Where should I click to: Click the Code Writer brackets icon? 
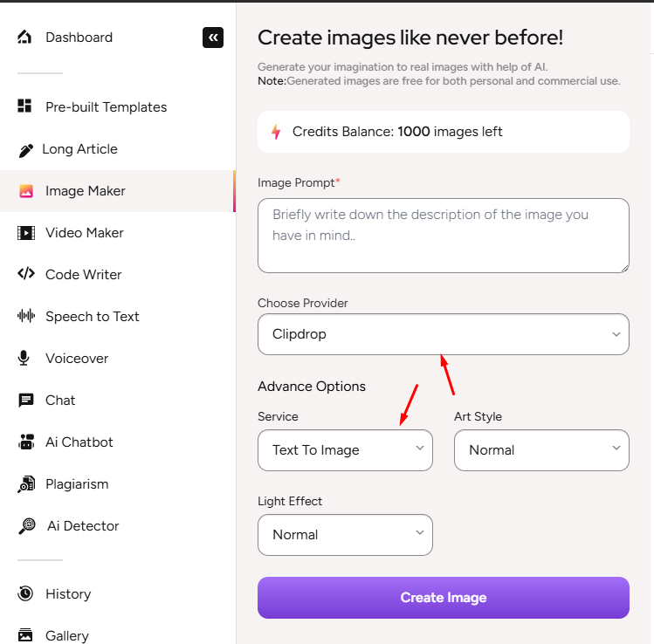pyautogui.click(x=26, y=274)
